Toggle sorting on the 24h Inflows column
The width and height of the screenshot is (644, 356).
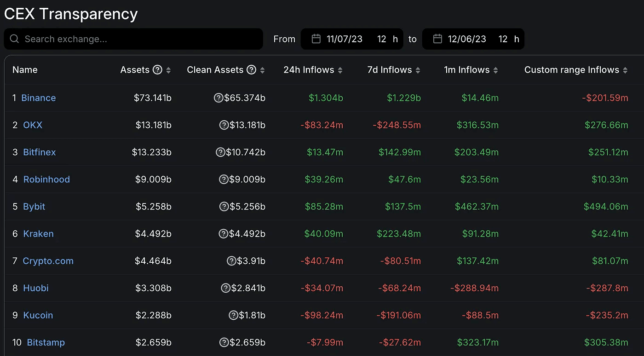pos(340,69)
